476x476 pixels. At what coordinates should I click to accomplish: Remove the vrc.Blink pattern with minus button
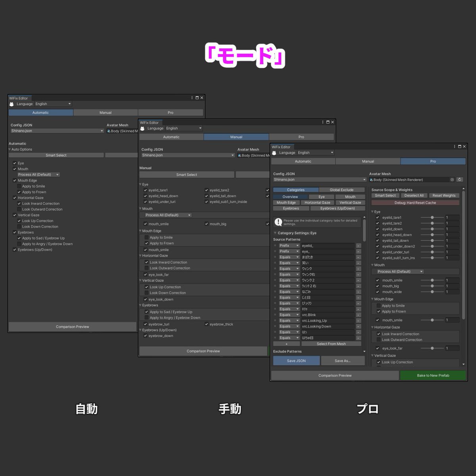tap(358, 315)
